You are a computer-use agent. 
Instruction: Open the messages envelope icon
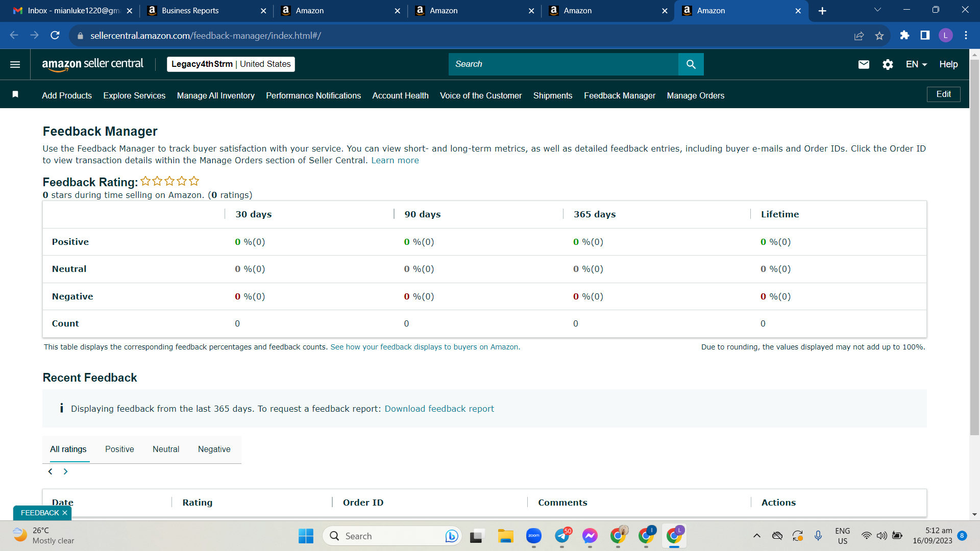tap(864, 64)
